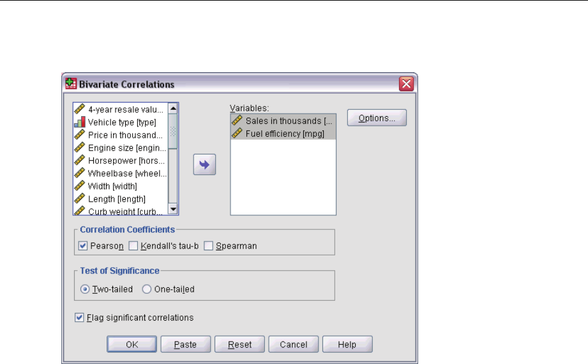Click variable list scroll up arrow
This screenshot has height=364, width=588.
[173, 109]
